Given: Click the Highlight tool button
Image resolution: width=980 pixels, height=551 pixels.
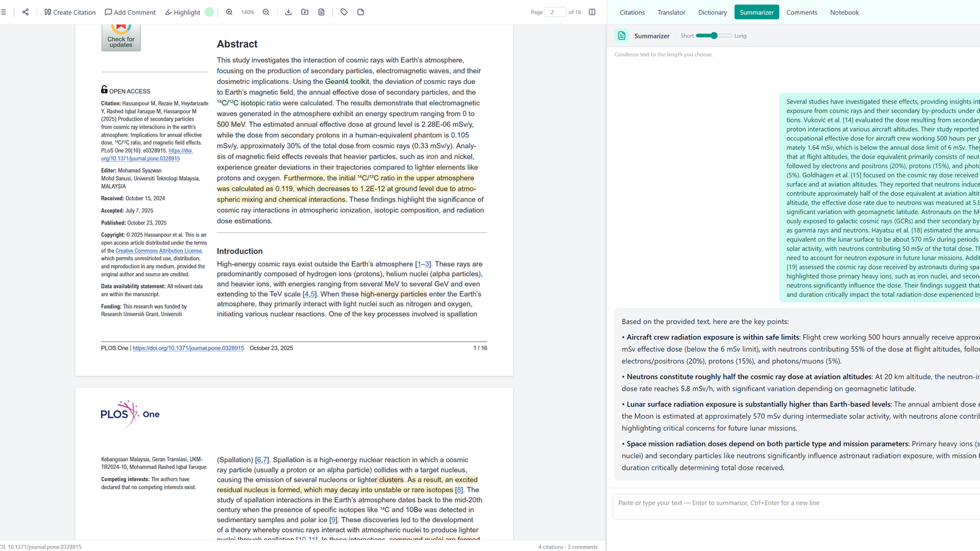Looking at the screenshot, I should [183, 12].
